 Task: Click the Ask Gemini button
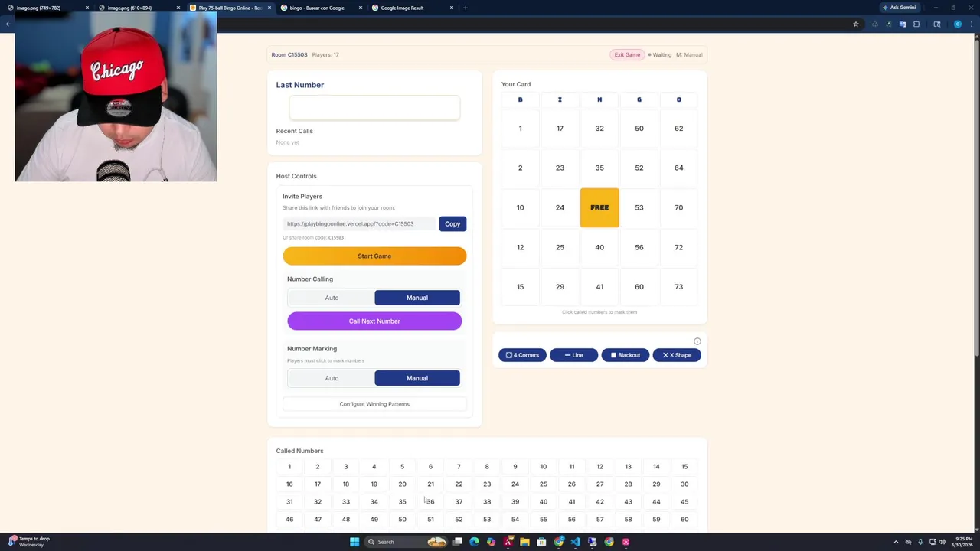pos(899,8)
